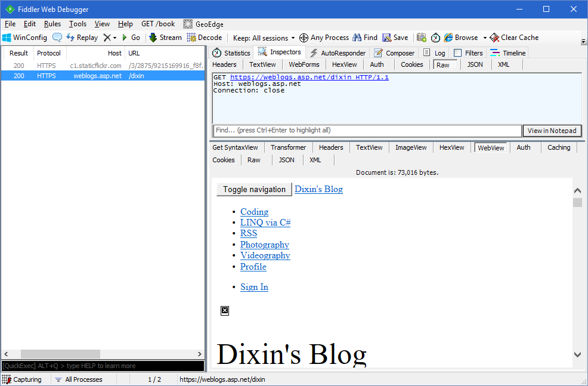This screenshot has width=588, height=386.
Task: Click the Remove sessions X icon
Action: coord(107,38)
